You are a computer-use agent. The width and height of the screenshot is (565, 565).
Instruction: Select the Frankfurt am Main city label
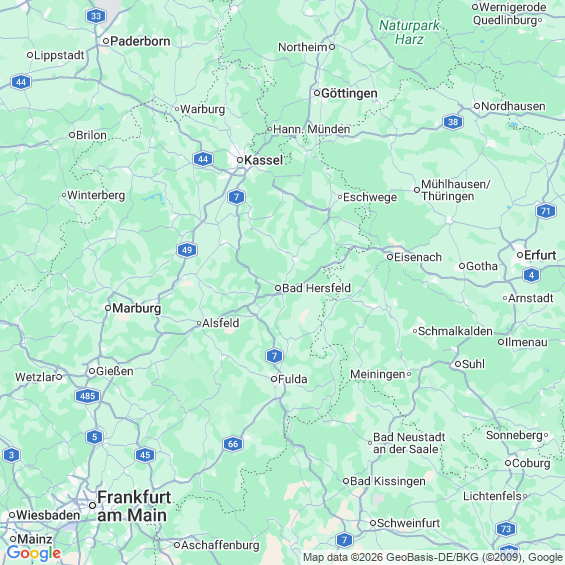tap(134, 506)
